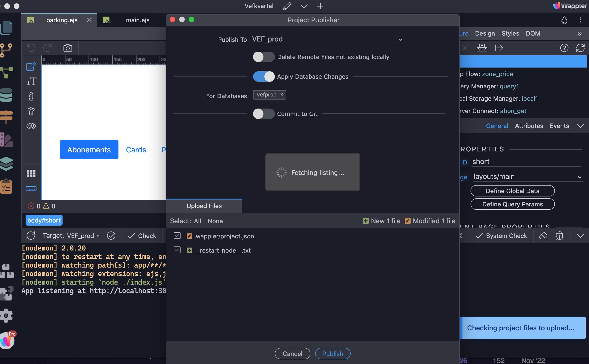This screenshot has height=364, width=589.
Task: Open the Events properties tab
Action: coord(559,126)
